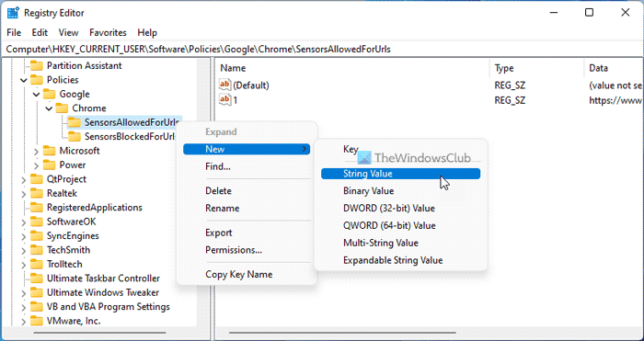Click the Ultimate Windows Tweaker folder icon

37,292
